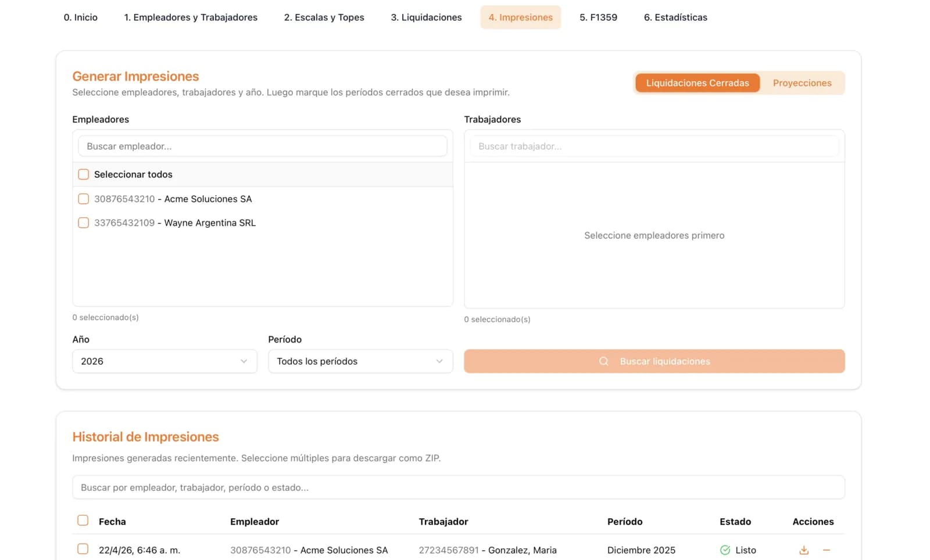Click the green Listo status check icon
The image size is (930, 560).
point(725,550)
